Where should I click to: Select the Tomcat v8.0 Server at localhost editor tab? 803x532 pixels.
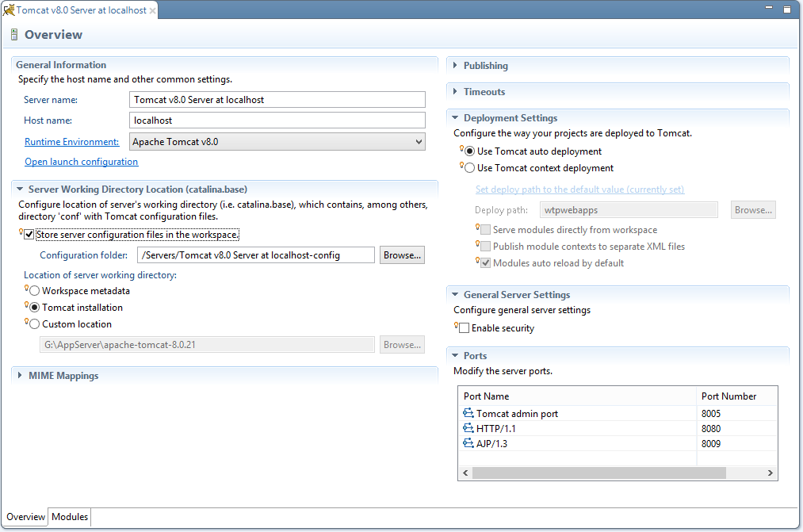click(81, 10)
